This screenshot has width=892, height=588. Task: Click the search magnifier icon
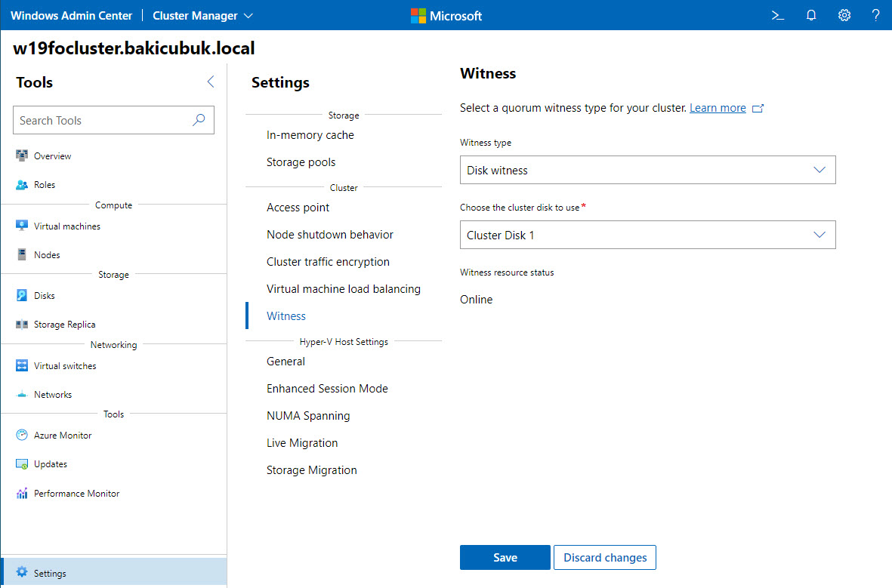199,120
